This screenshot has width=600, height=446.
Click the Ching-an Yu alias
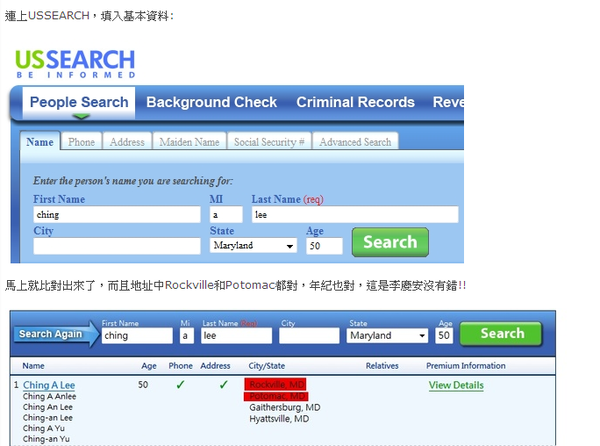tap(46, 439)
